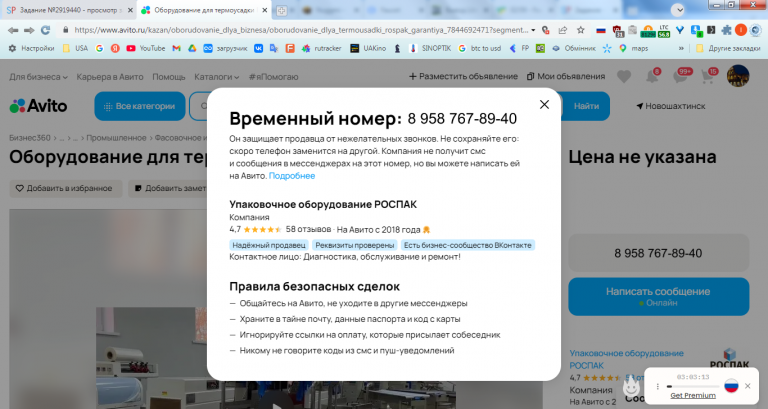Go back in the browser
The image size is (768, 409).
click(13, 30)
